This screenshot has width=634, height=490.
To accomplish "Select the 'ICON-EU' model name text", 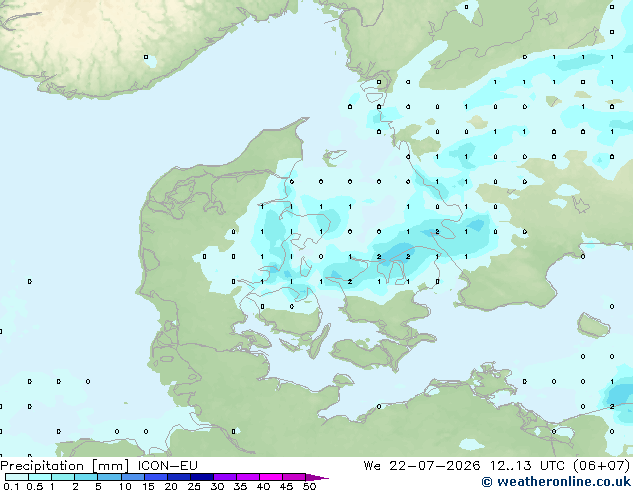I will (167, 466).
